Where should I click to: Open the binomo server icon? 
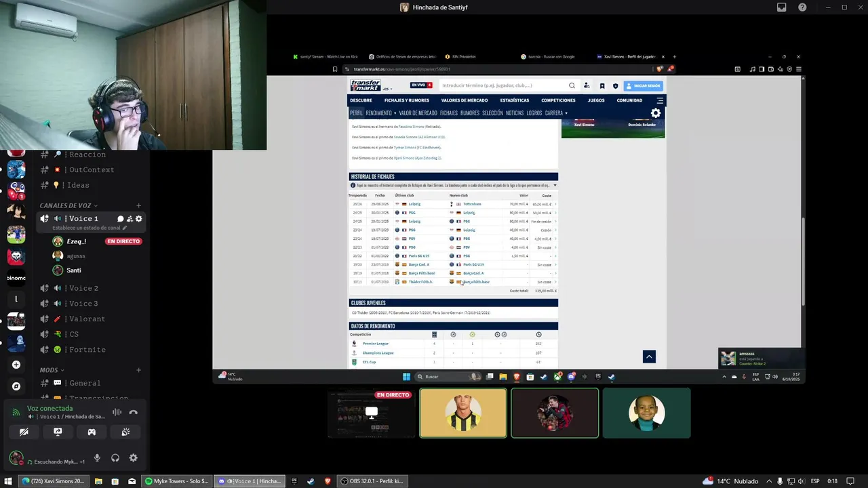point(16,278)
